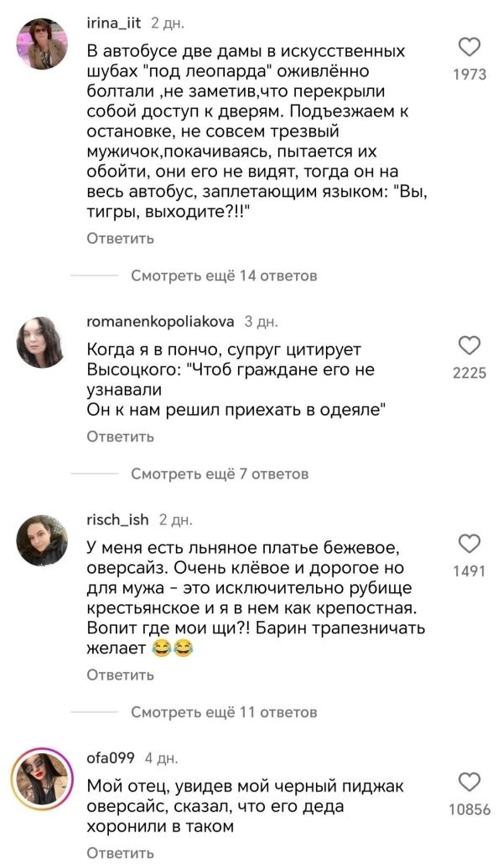The width and height of the screenshot is (503, 868).
Task: Go to romanenkopoliakova's username link
Action: pyautogui.click(x=161, y=322)
